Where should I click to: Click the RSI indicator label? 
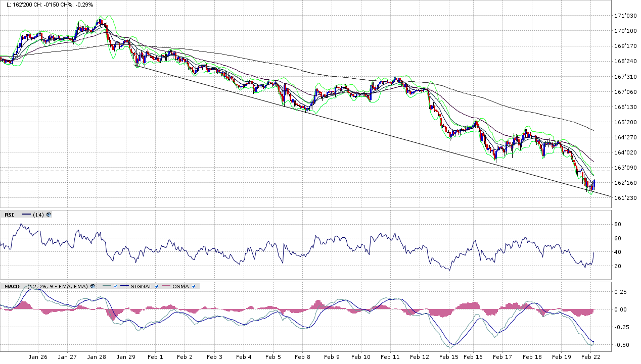(x=9, y=215)
